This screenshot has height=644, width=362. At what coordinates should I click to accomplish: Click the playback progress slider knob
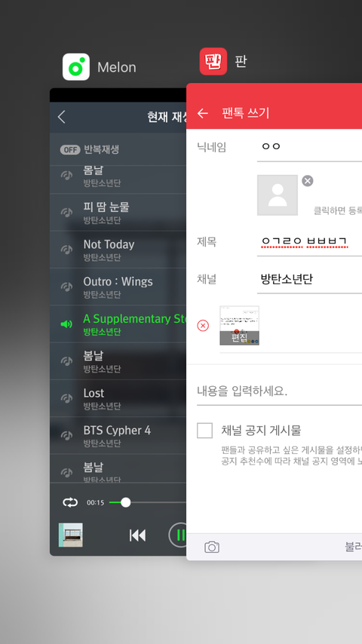click(126, 502)
